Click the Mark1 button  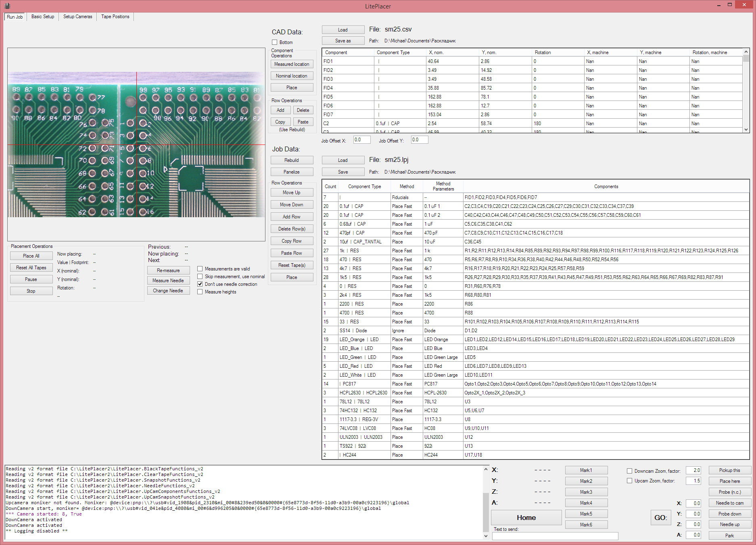pos(586,470)
